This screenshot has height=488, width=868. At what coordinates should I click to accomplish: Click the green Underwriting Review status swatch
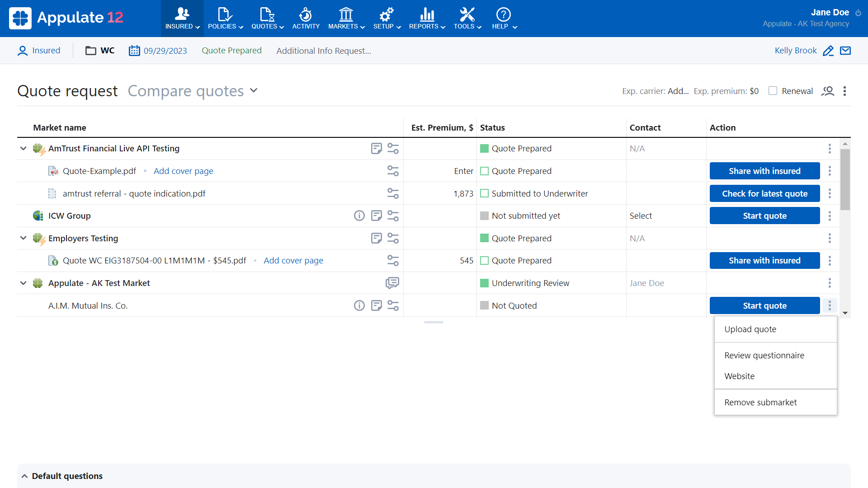tap(485, 283)
